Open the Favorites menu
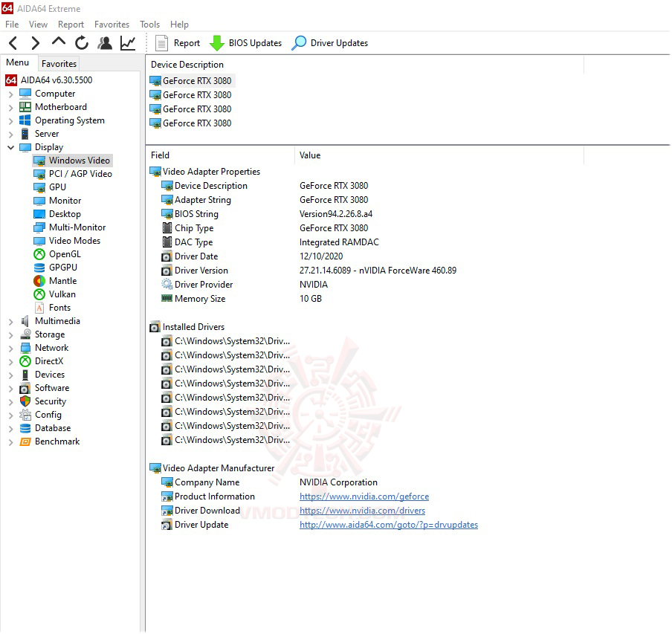 [112, 25]
